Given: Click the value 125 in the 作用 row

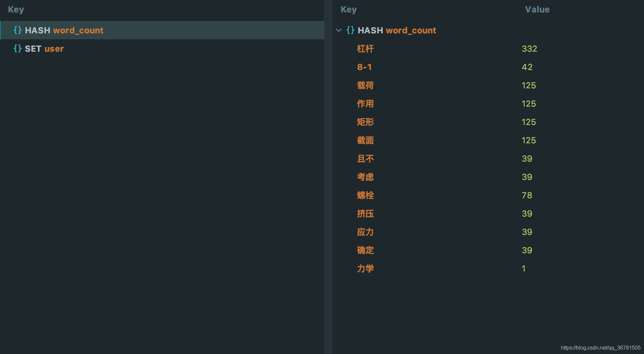Looking at the screenshot, I should coord(529,104).
